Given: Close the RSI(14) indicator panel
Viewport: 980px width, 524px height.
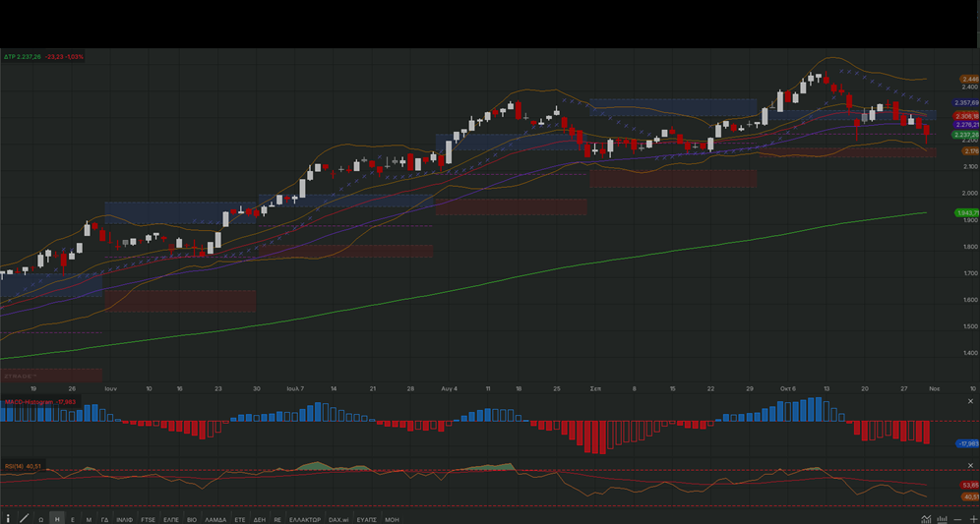Looking at the screenshot, I should 970,465.
